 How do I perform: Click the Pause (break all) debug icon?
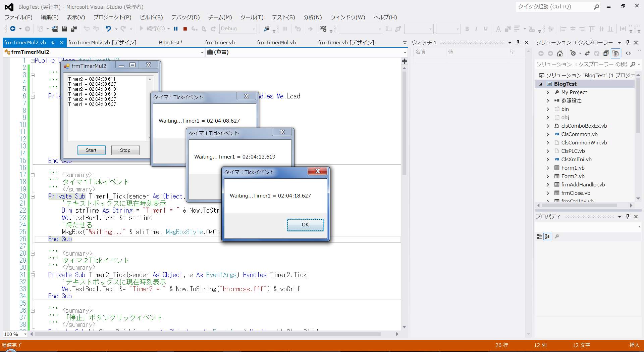[176, 29]
